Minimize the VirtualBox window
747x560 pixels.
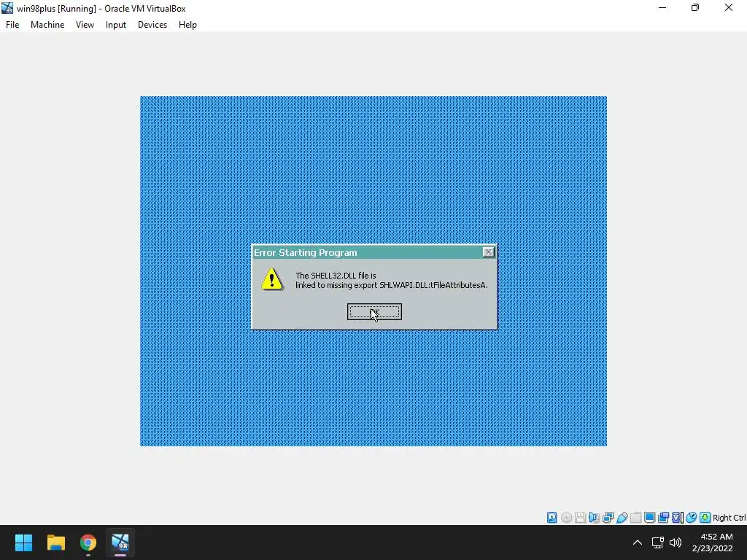(662, 7)
